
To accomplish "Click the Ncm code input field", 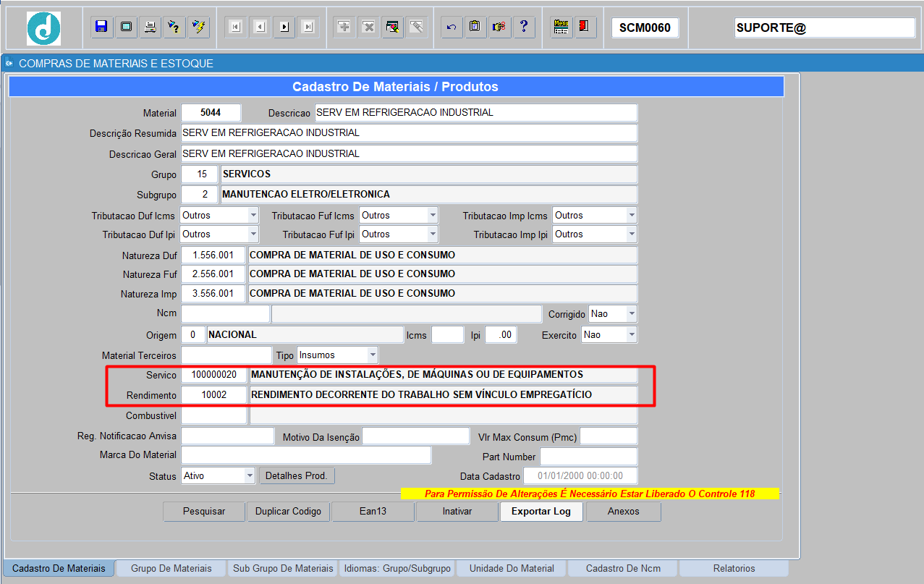I will (225, 314).
